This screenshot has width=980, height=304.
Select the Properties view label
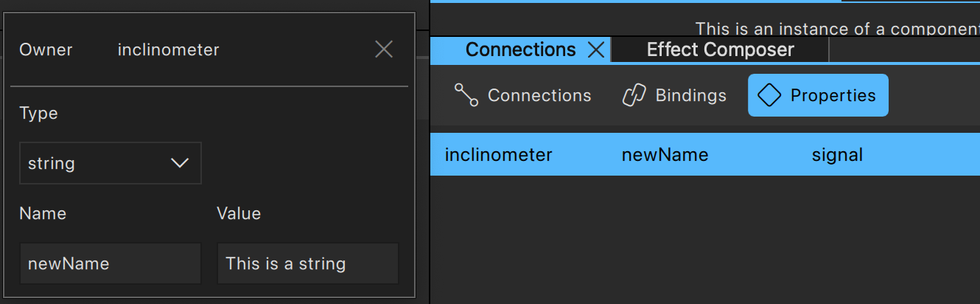coord(833,96)
